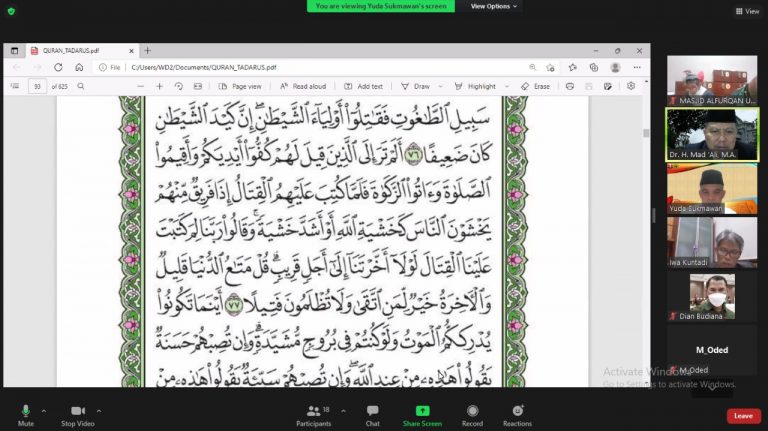Open browser Settings and more menu
The width and height of the screenshot is (768, 431).
[637, 67]
